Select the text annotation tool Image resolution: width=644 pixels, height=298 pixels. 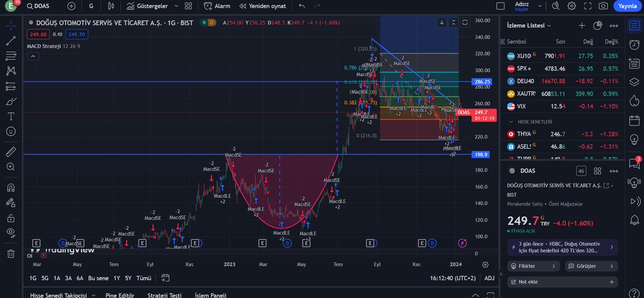coord(11,116)
